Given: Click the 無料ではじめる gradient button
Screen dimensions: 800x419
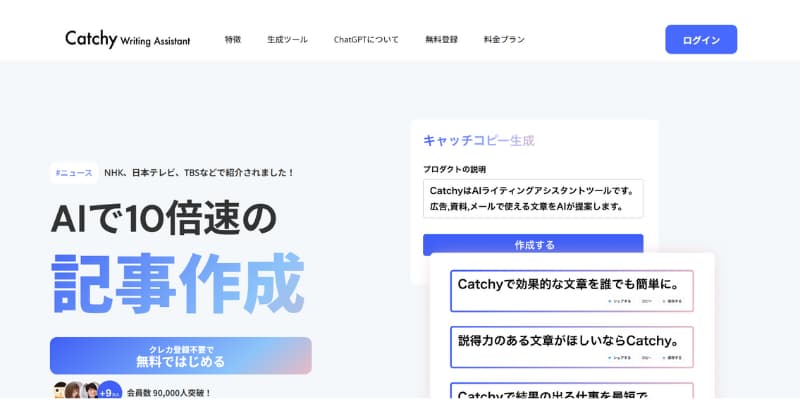Looking at the screenshot, I should click(x=181, y=356).
